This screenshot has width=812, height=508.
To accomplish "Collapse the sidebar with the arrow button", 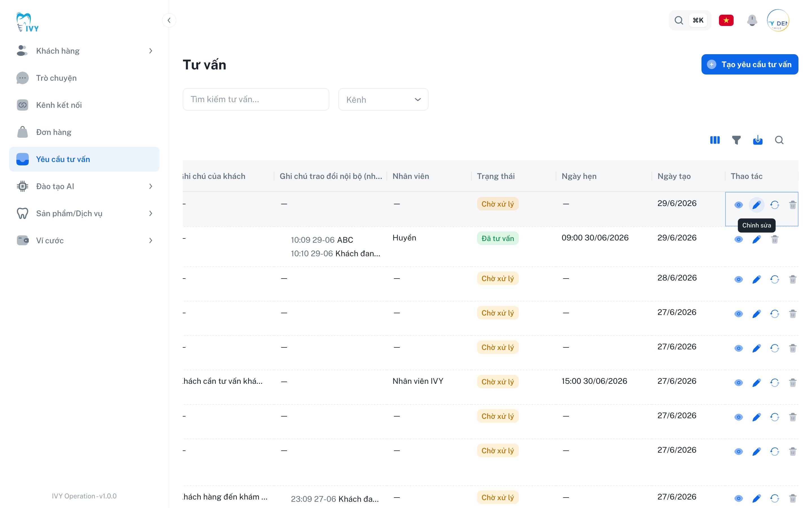I will (169, 20).
